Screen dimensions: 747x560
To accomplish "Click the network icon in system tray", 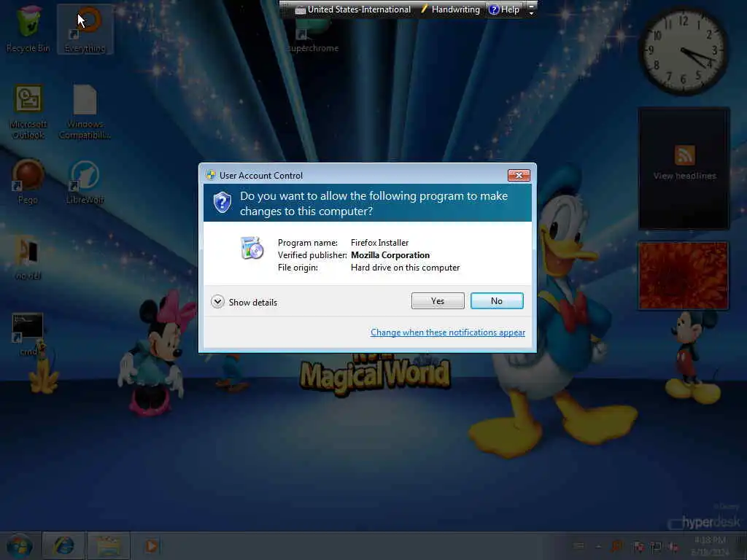I will (x=656, y=547).
